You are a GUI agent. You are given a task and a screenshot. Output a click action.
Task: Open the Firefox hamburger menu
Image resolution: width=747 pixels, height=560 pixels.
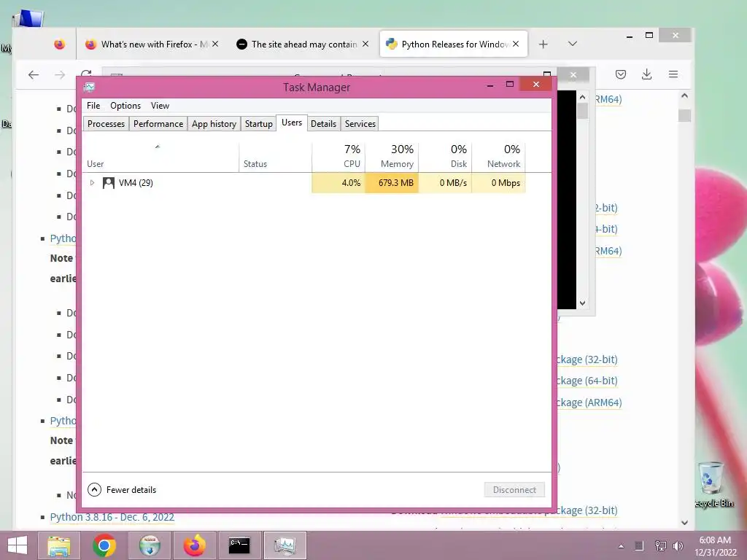click(x=673, y=74)
